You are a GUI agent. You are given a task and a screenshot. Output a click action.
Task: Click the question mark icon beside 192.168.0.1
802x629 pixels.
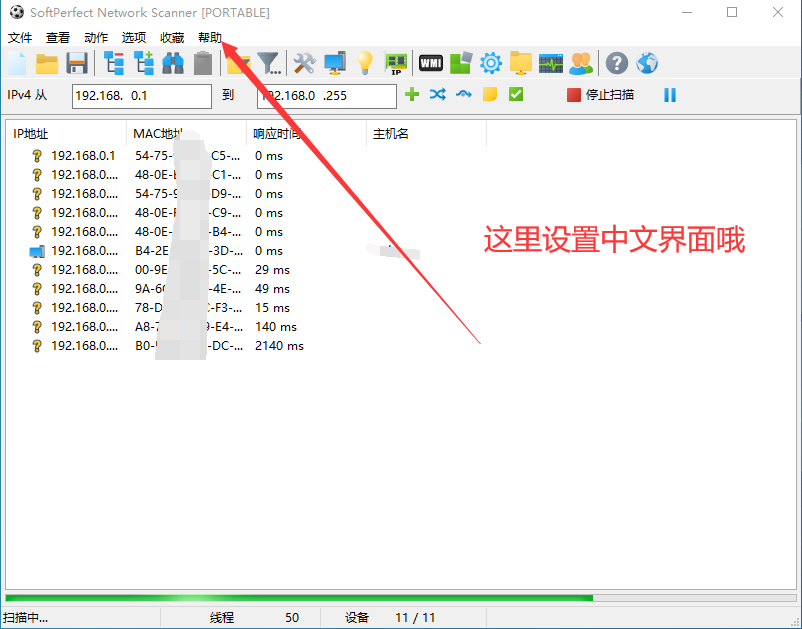tap(37, 156)
